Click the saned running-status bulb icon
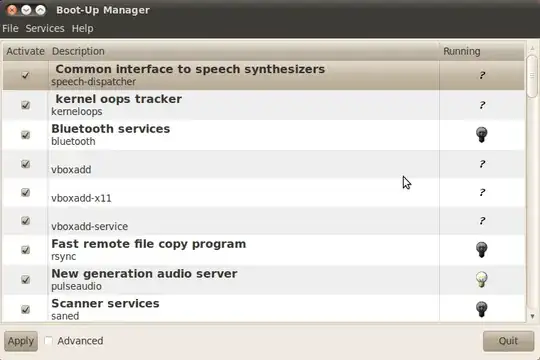 pos(481,309)
